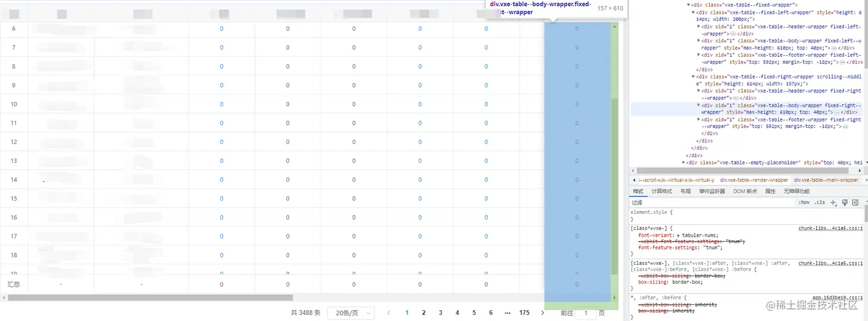Click row number 14 in table

pos(14,179)
